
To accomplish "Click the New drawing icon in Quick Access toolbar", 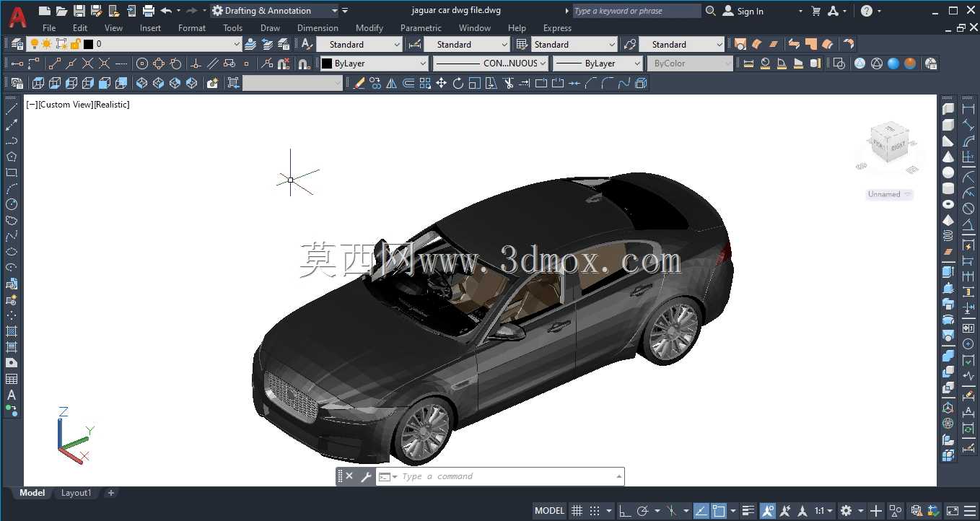I will tap(45, 11).
